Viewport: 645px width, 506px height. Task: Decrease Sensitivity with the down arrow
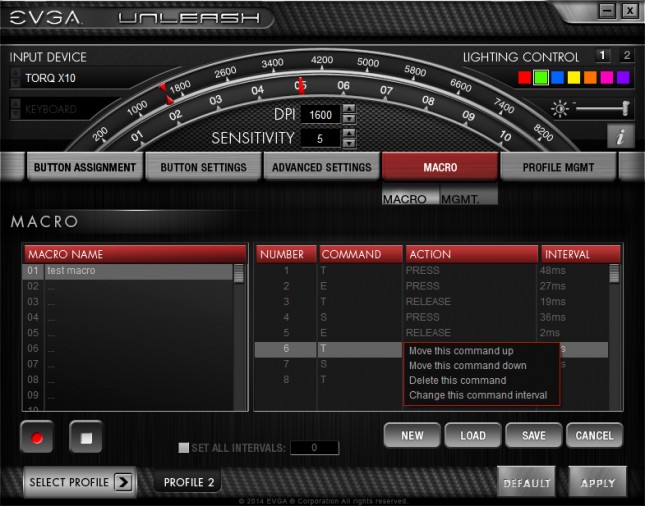(349, 143)
